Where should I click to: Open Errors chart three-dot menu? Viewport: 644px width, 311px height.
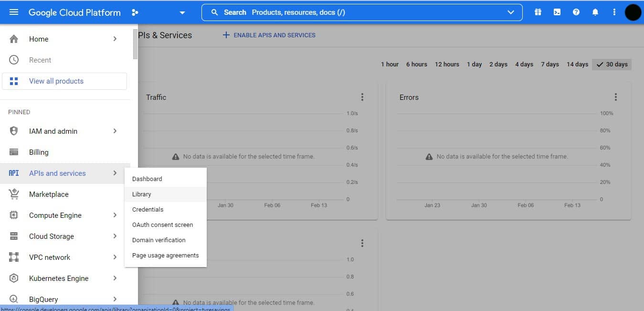click(616, 97)
